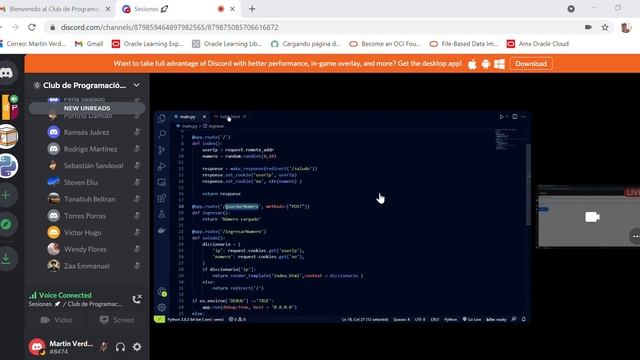Click the Add a Server plus icon

tap(6, 195)
